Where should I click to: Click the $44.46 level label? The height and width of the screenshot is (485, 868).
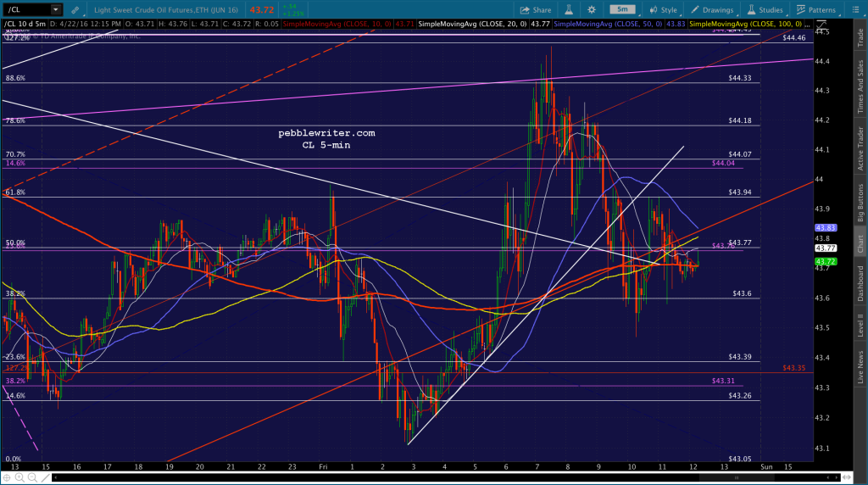coord(793,37)
